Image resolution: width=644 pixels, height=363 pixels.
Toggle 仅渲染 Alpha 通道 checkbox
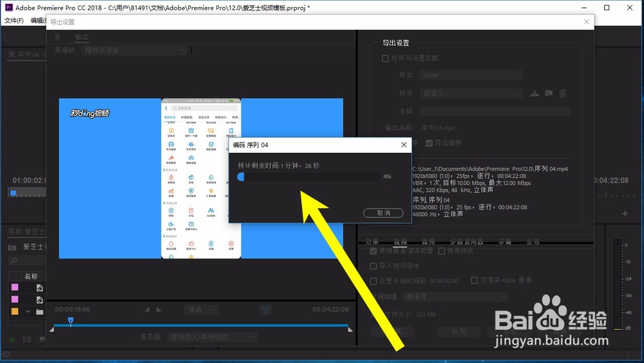tap(475, 280)
